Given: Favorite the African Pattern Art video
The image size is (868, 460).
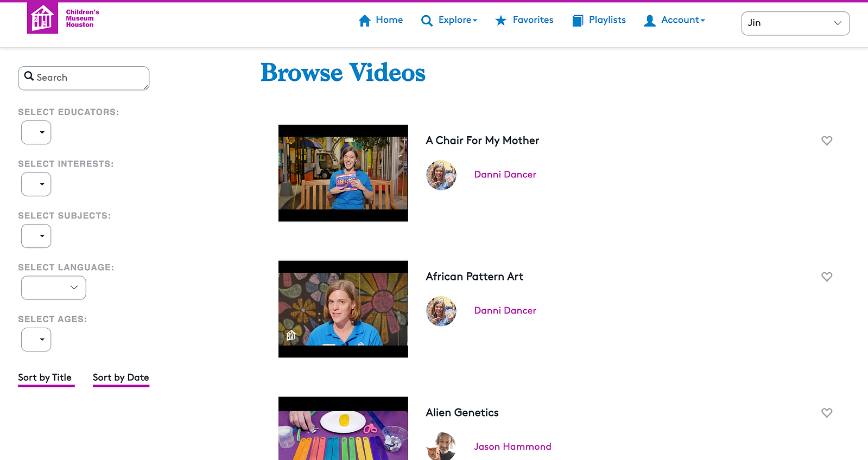Looking at the screenshot, I should coord(827,277).
